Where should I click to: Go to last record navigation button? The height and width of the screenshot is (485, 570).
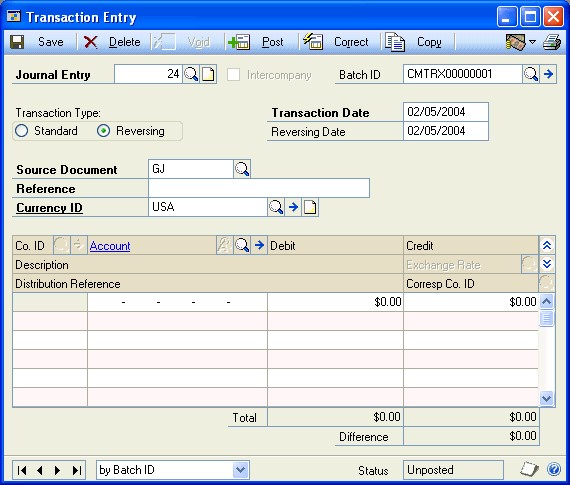click(76, 470)
